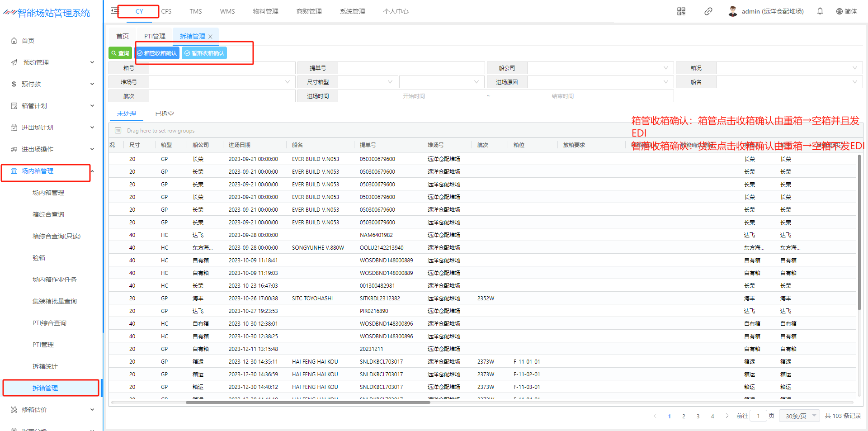Close the 拆箱管理 tab
Viewport: 868px width, 431px height.
point(210,37)
